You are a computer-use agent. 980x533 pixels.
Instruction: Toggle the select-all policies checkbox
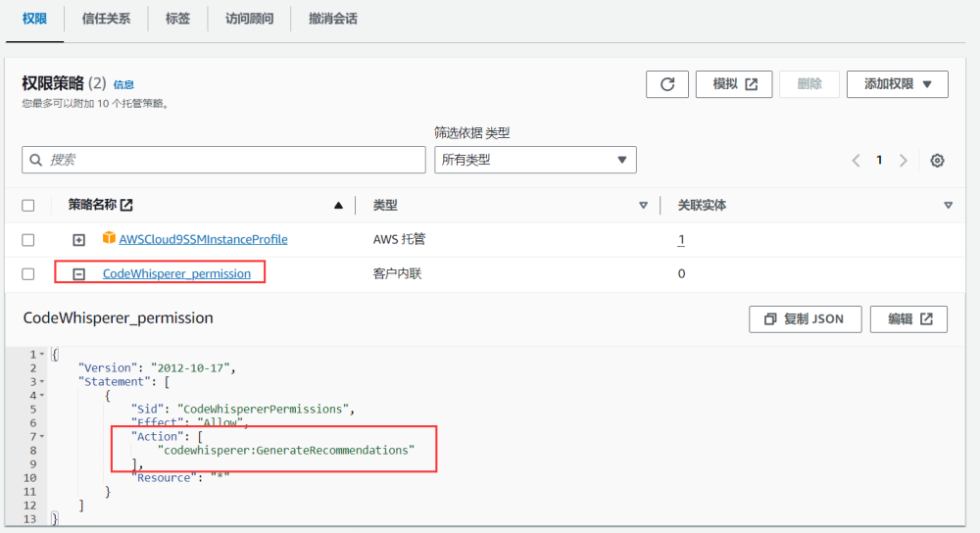28,206
